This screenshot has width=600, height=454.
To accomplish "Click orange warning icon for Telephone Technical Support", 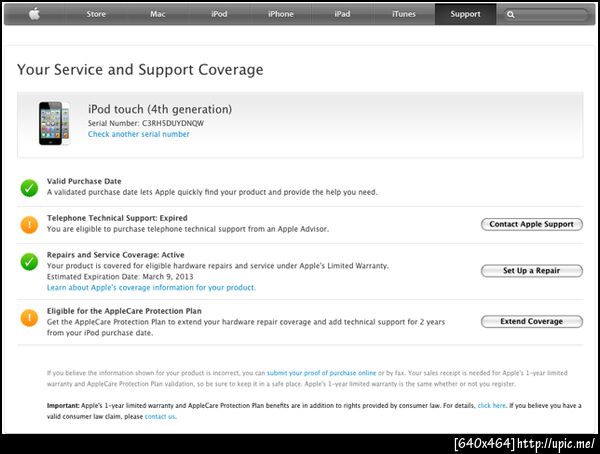I will [x=29, y=225].
